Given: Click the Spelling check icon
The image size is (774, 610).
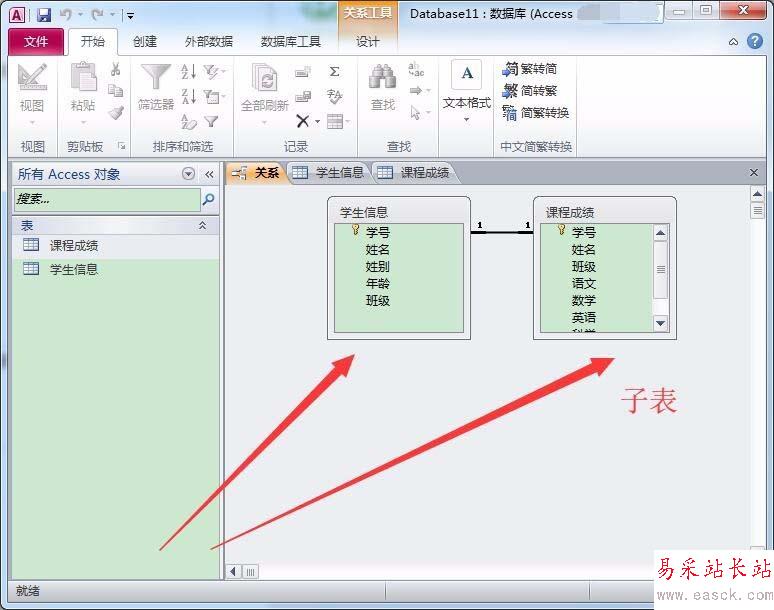Looking at the screenshot, I should point(334,96).
